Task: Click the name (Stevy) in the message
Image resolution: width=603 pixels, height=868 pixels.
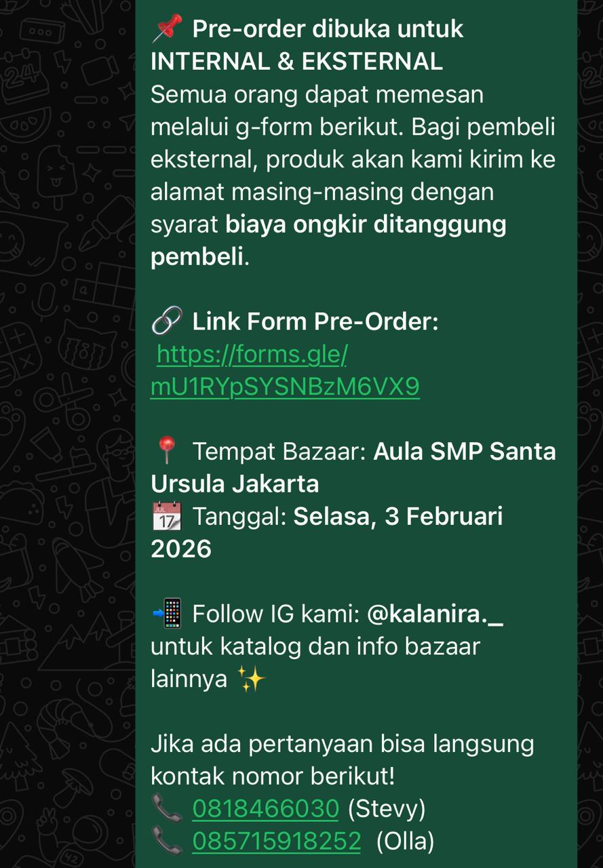Action: [x=387, y=809]
